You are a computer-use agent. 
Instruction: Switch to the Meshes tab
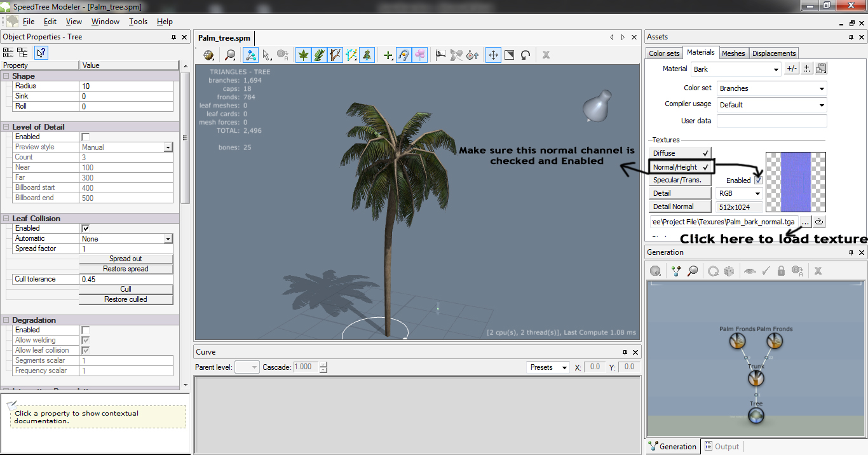pyautogui.click(x=733, y=53)
